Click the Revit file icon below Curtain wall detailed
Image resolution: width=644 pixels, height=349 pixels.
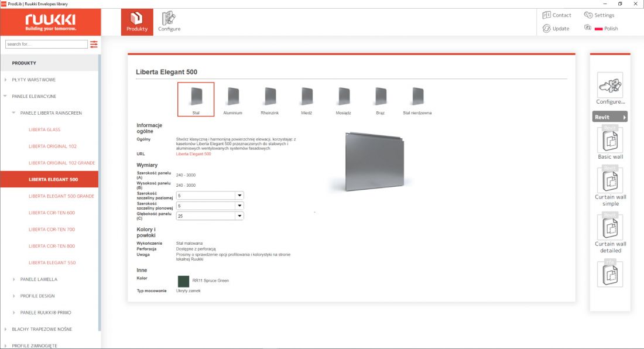tap(610, 273)
